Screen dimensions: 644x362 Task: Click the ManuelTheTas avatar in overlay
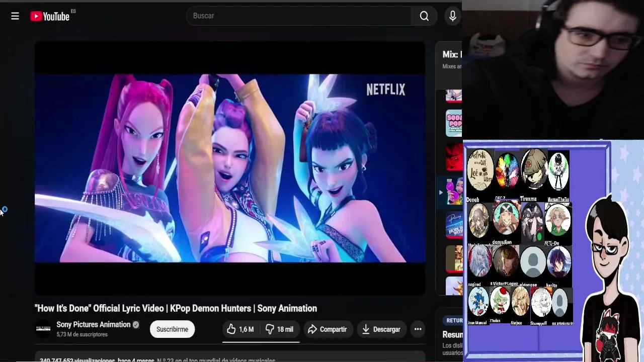coord(558,171)
